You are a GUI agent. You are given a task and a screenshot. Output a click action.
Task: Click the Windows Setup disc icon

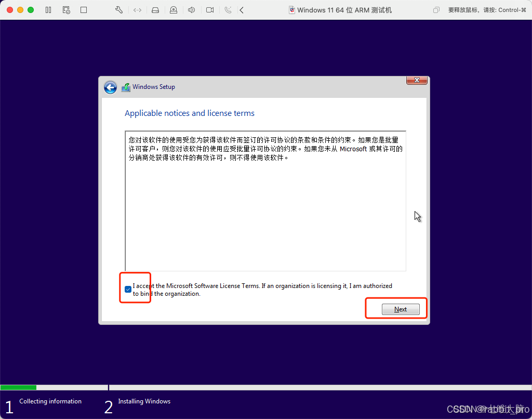click(126, 87)
